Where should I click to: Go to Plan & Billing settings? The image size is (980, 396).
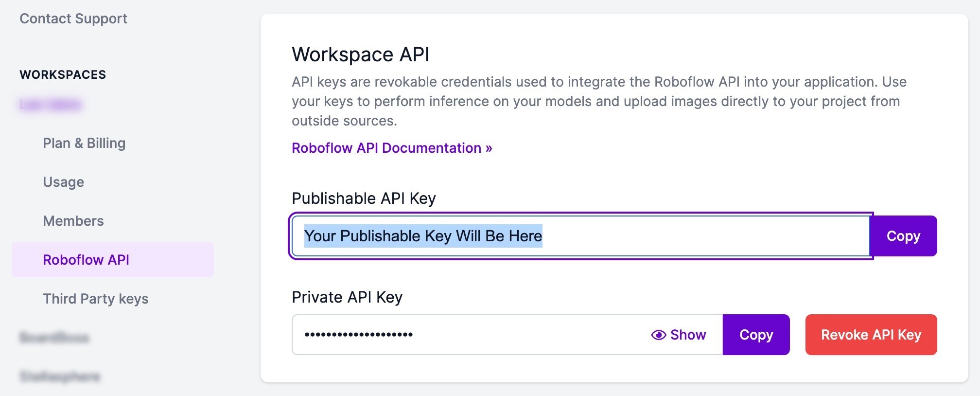pos(84,143)
